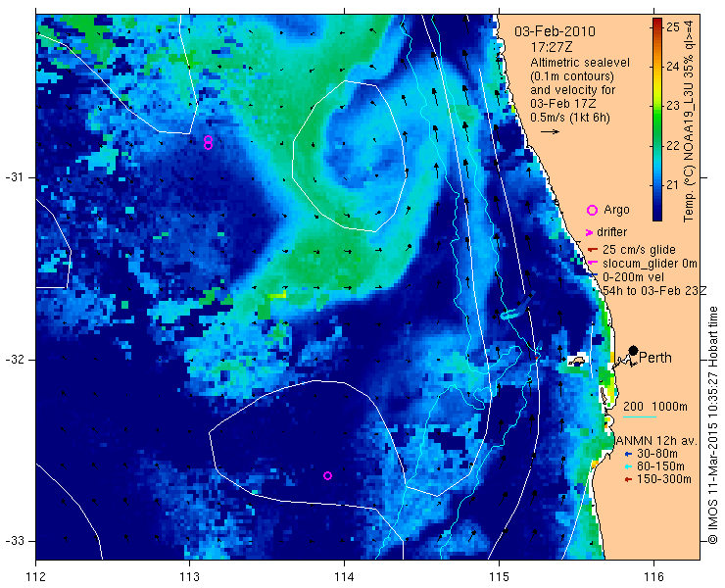The image size is (725, 588).
Task: Click the IMOS copyright timestamp text
Action: point(712,425)
